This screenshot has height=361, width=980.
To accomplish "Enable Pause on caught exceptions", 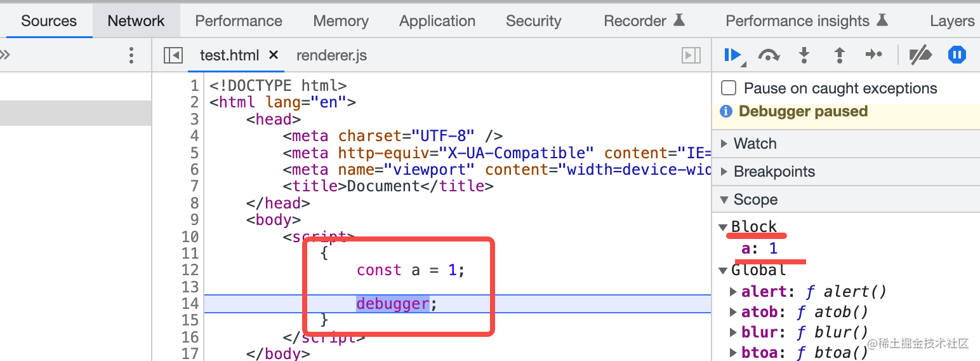I will click(729, 88).
